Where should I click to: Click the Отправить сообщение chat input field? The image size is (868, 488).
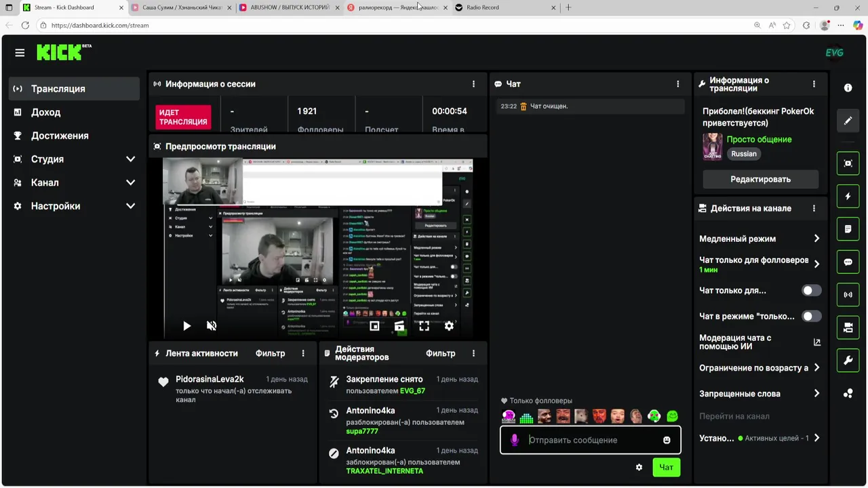(590, 440)
